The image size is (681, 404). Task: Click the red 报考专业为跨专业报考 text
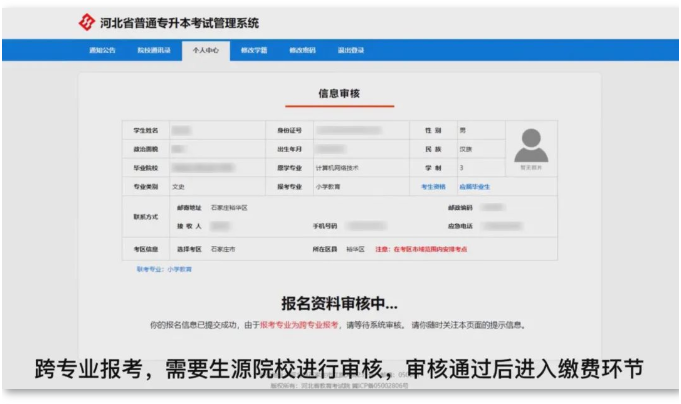[x=299, y=325]
